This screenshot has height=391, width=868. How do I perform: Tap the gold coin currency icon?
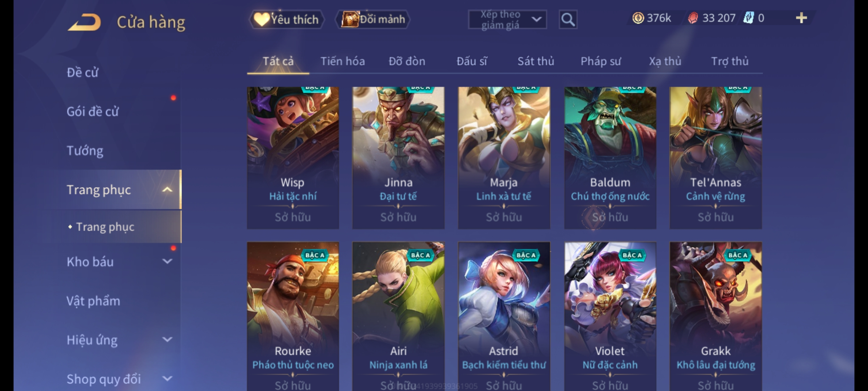(638, 18)
